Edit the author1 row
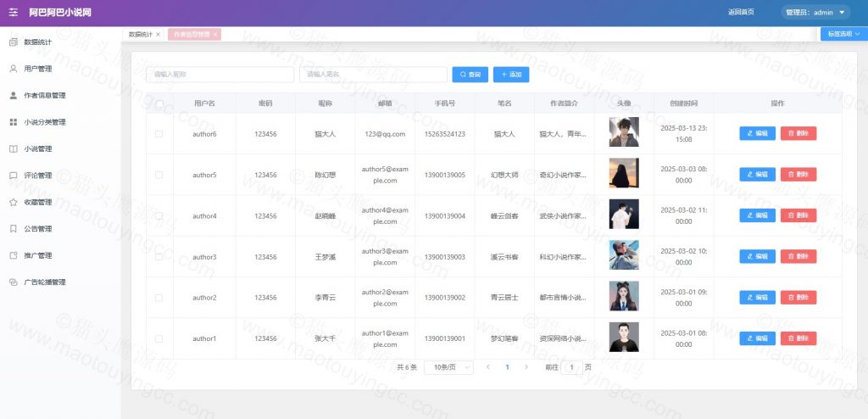Screen dimensions: 868x419 pos(757,338)
